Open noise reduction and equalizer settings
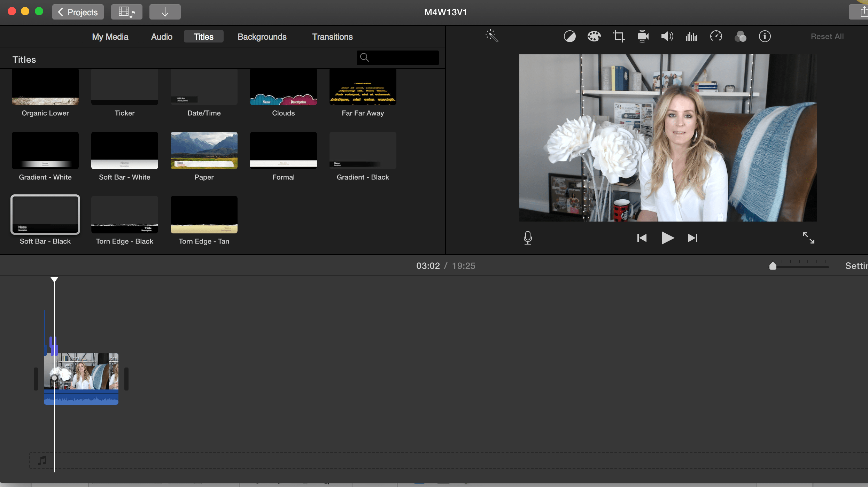 [x=692, y=36]
